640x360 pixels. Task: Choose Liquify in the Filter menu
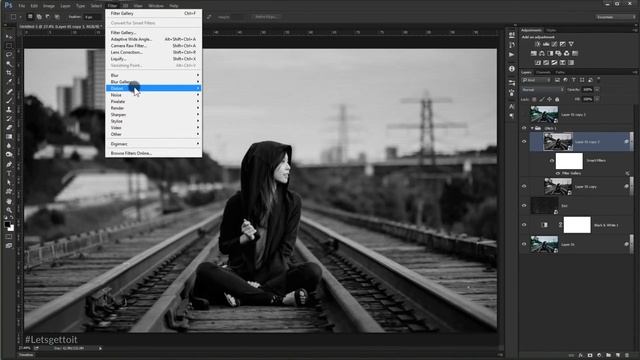tap(153, 59)
